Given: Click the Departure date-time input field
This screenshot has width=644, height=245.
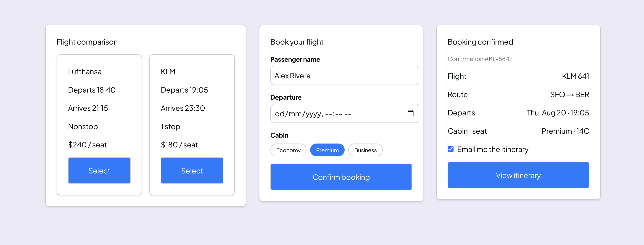Looking at the screenshot, I should tap(345, 113).
